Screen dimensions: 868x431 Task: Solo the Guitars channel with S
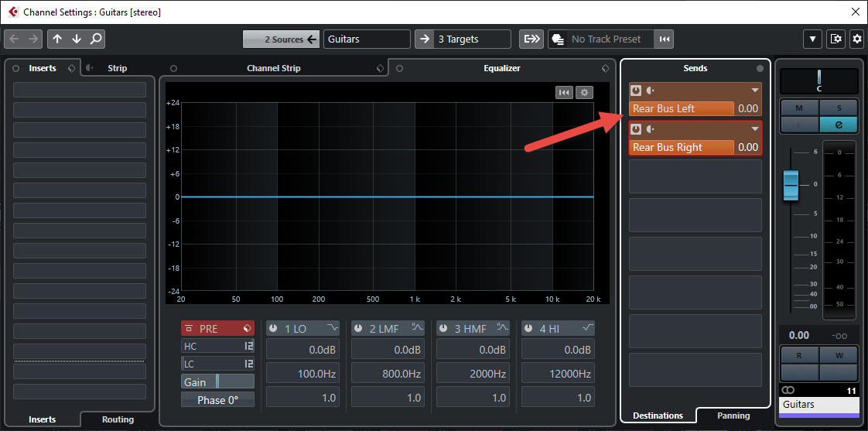tap(839, 108)
